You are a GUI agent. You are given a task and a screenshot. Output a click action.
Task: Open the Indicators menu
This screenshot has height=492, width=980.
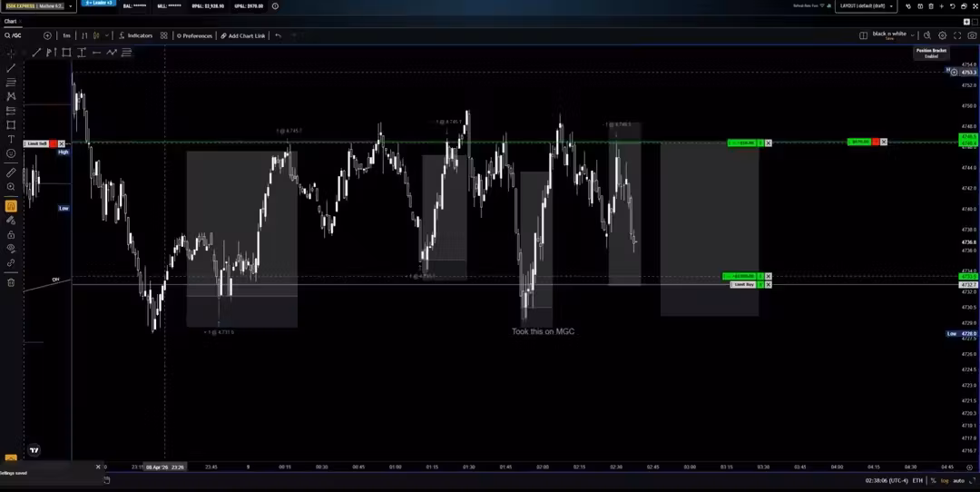[135, 35]
